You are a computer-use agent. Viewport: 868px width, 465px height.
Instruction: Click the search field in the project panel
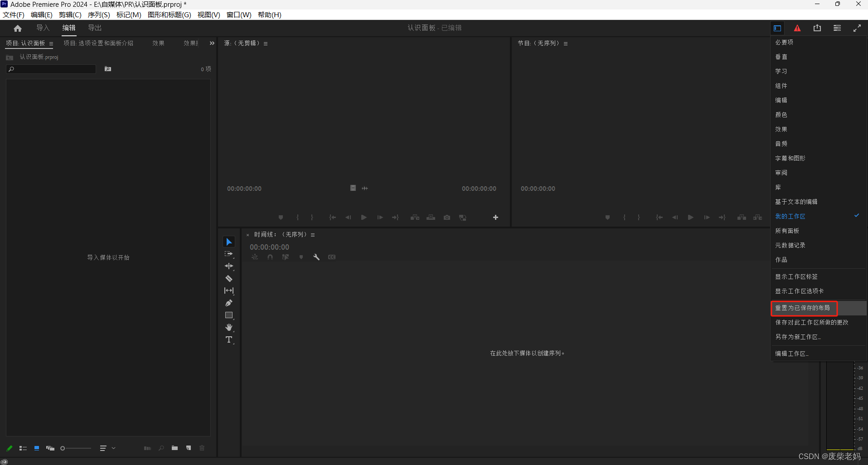[x=51, y=69]
